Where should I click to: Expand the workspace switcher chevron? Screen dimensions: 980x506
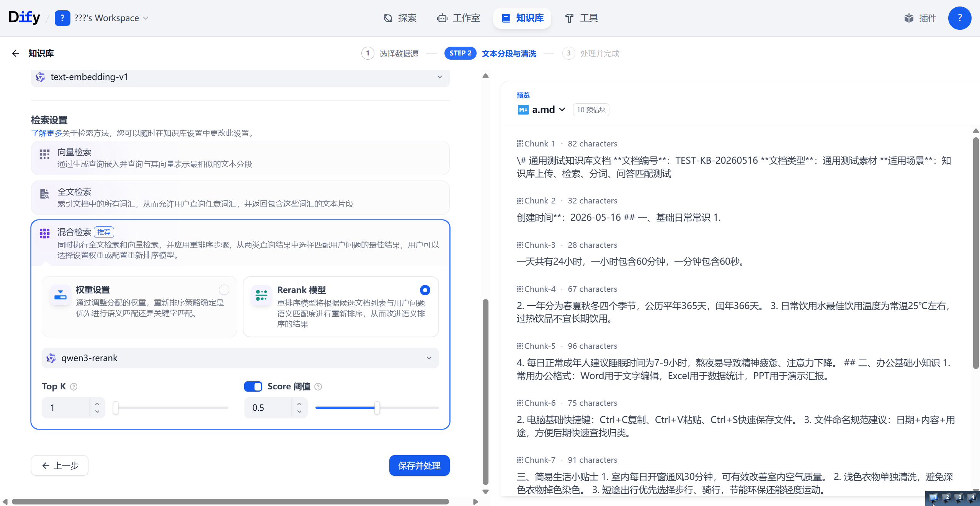point(145,18)
